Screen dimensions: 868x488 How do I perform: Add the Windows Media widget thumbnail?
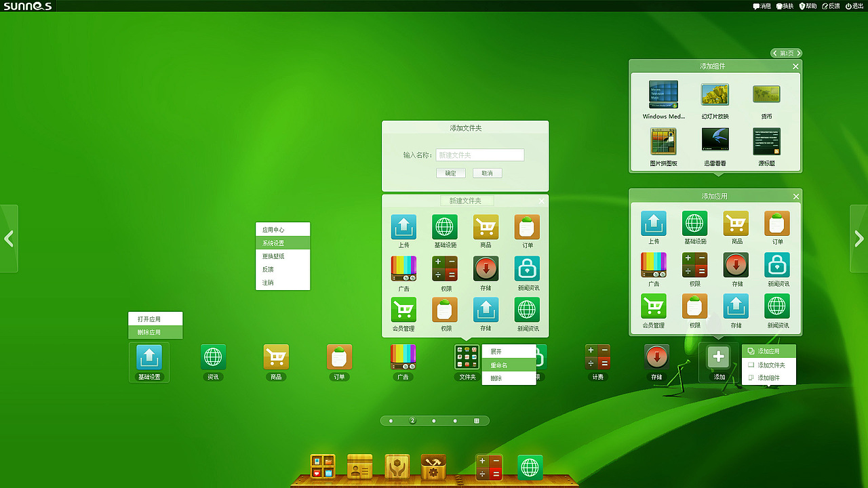click(664, 95)
